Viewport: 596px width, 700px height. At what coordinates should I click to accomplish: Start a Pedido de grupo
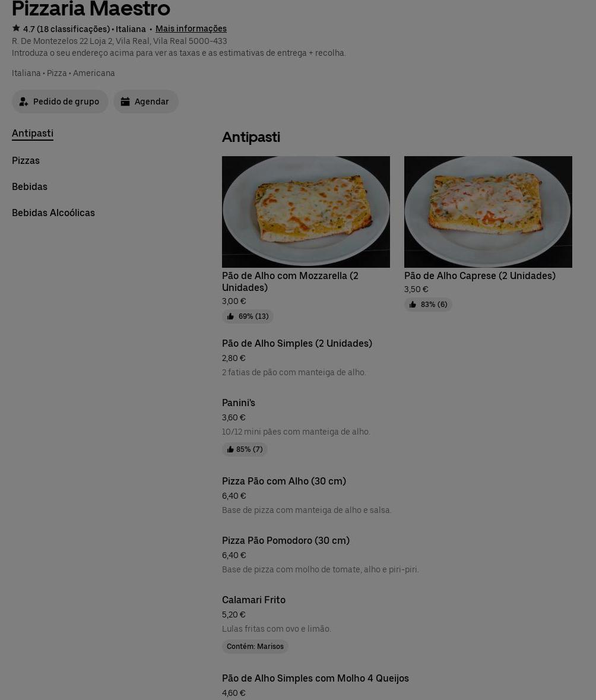tap(60, 102)
